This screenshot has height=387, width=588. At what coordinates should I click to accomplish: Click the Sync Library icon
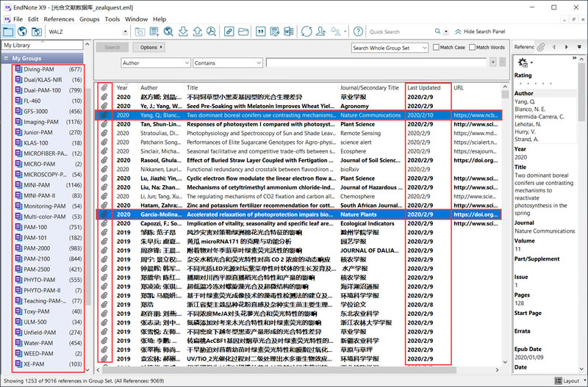[x=306, y=32]
